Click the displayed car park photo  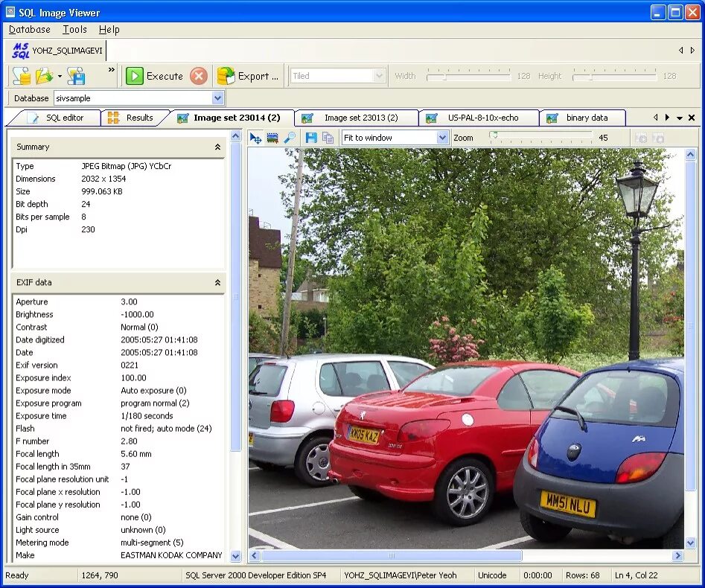tap(466, 348)
